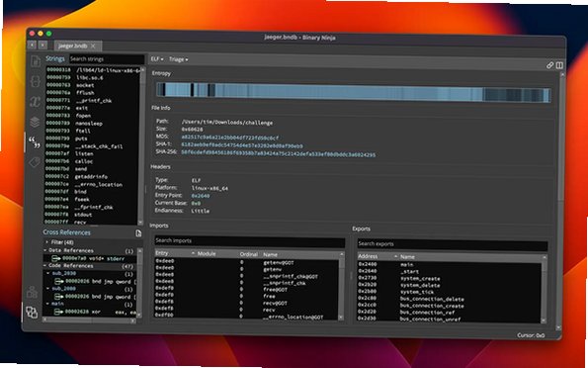Click the MD5 hash value
The width and height of the screenshot is (588, 368).
point(230,138)
